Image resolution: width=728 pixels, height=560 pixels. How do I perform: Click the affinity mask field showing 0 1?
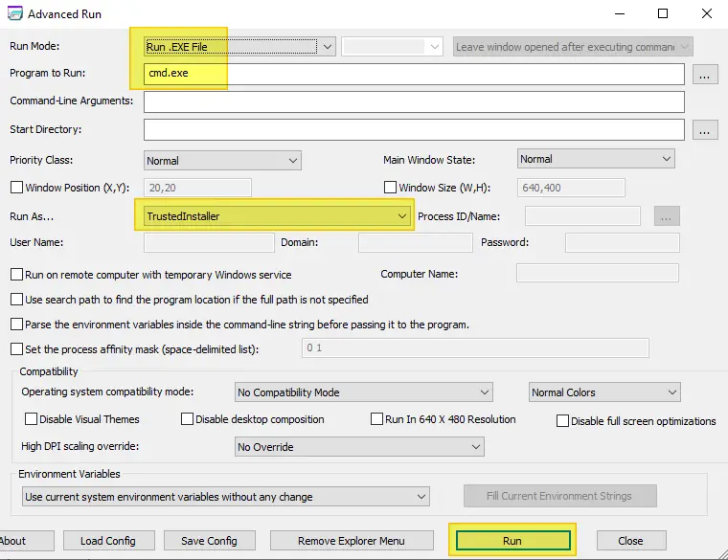click(475, 348)
